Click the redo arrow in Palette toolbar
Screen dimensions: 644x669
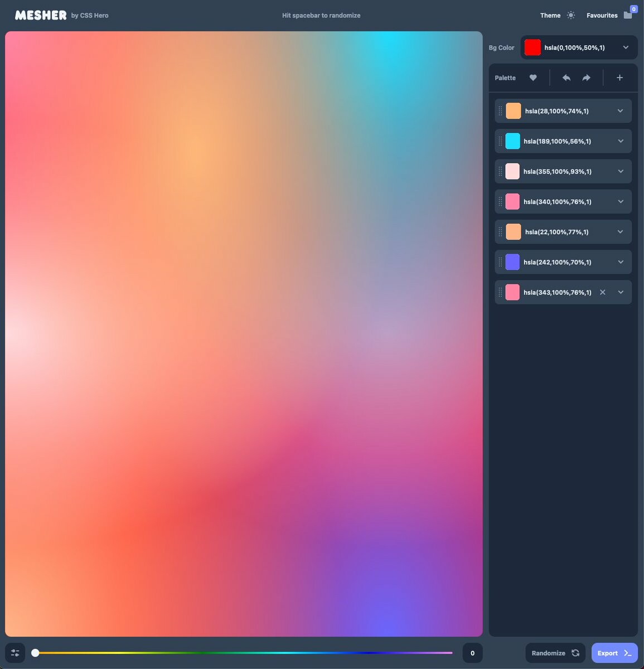[586, 78]
